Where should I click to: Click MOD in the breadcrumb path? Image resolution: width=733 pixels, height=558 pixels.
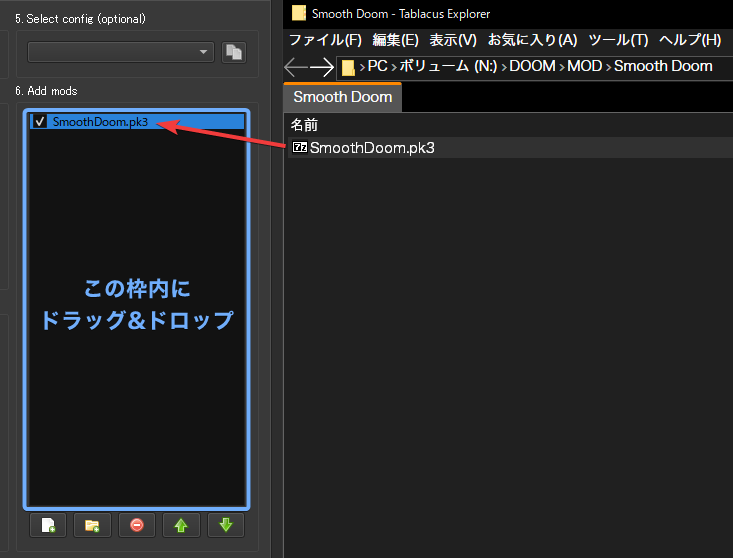[x=585, y=66]
